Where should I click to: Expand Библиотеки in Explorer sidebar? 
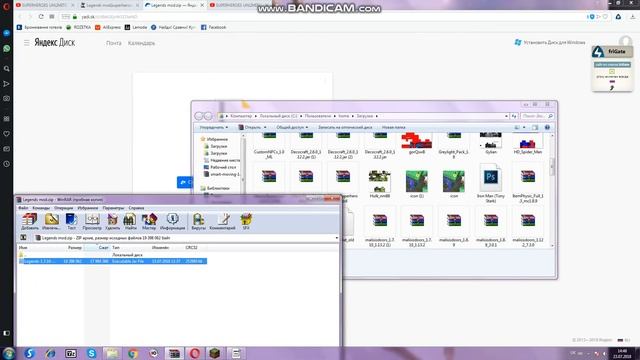(x=215, y=188)
